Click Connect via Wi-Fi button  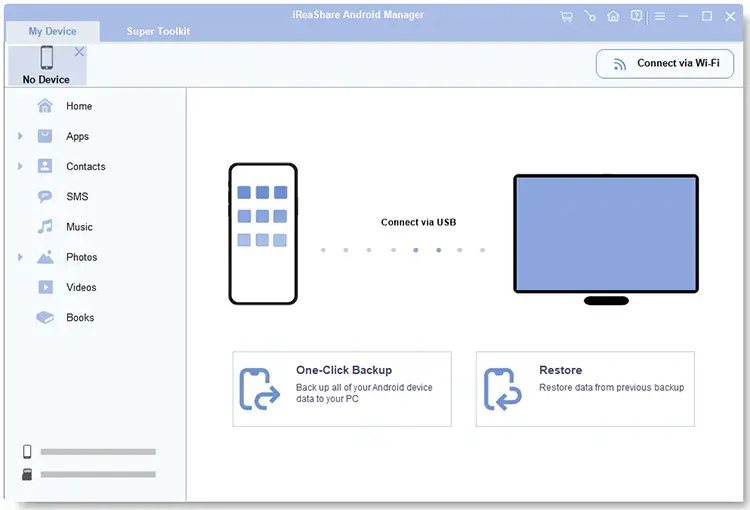[x=665, y=64]
